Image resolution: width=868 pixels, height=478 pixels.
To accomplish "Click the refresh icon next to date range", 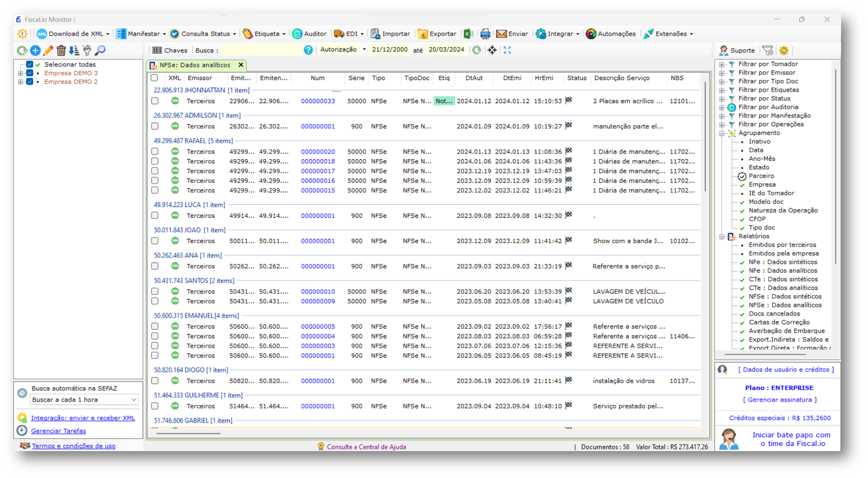I will (477, 50).
